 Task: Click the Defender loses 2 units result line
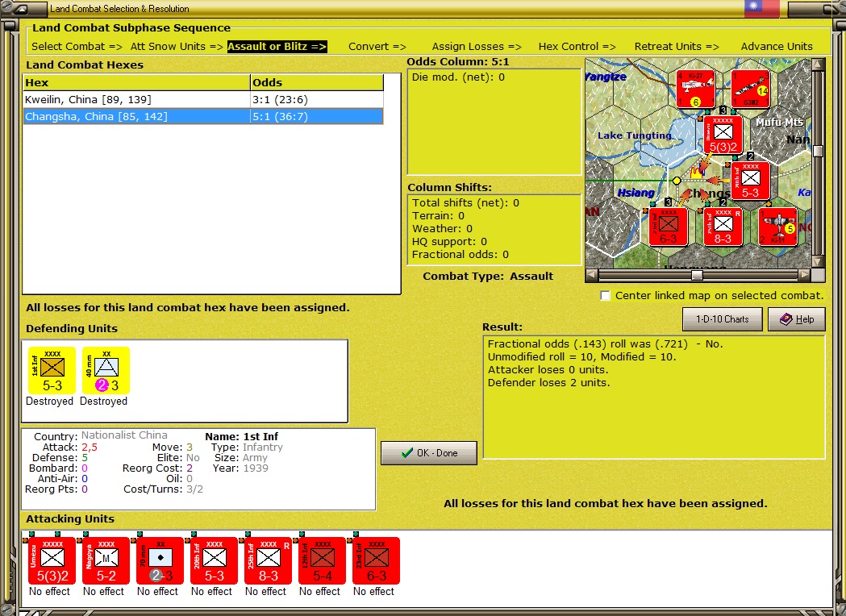coord(548,383)
